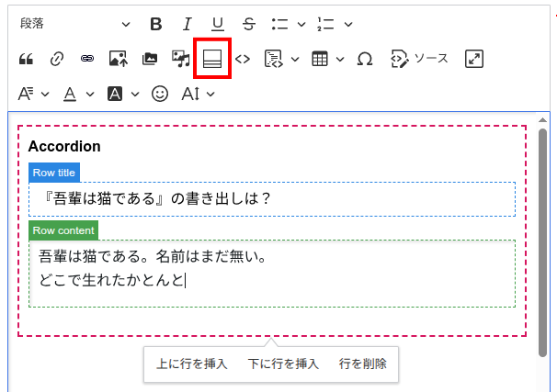This screenshot has width=557, height=392.
Task: Toggle bold formatting
Action: (x=156, y=24)
